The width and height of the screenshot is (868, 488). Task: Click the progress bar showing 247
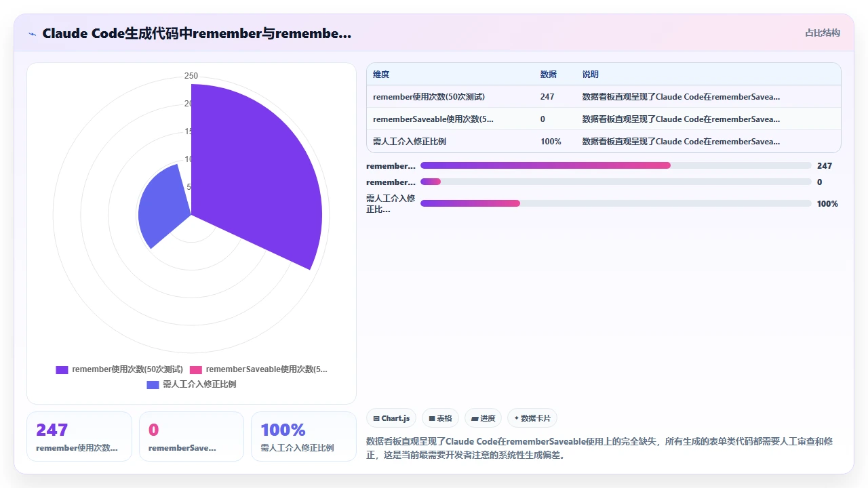pyautogui.click(x=616, y=165)
